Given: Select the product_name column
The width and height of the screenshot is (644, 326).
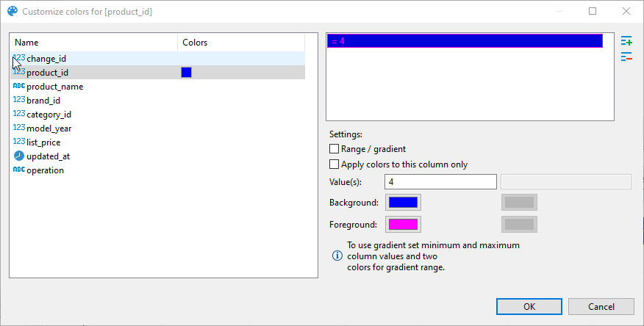Looking at the screenshot, I should coord(158,87).
